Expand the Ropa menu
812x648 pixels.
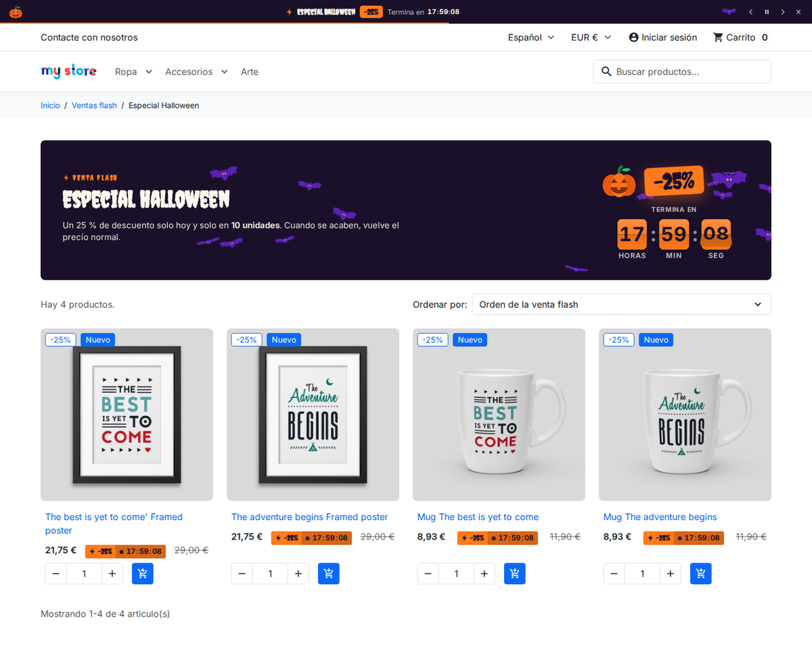[x=133, y=72]
